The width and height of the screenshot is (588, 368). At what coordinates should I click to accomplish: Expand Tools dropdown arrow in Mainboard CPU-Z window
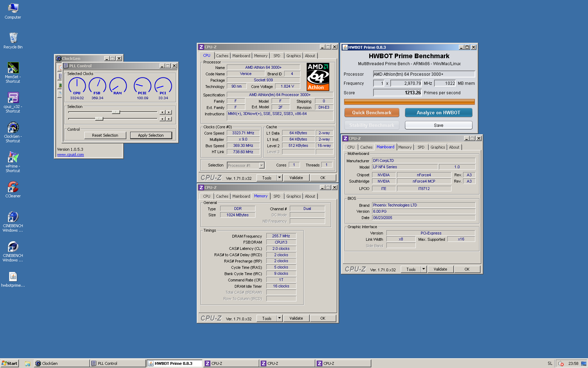[423, 269]
